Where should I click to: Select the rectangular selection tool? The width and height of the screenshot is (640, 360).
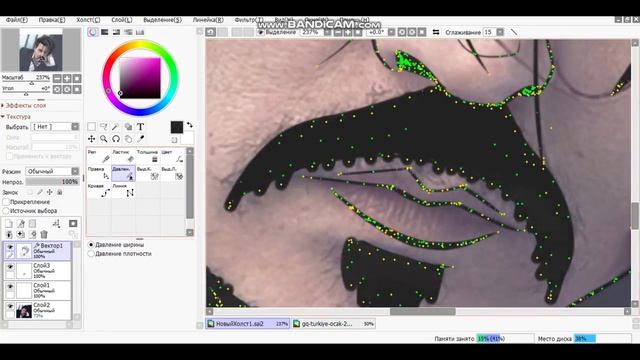[x=91, y=127]
